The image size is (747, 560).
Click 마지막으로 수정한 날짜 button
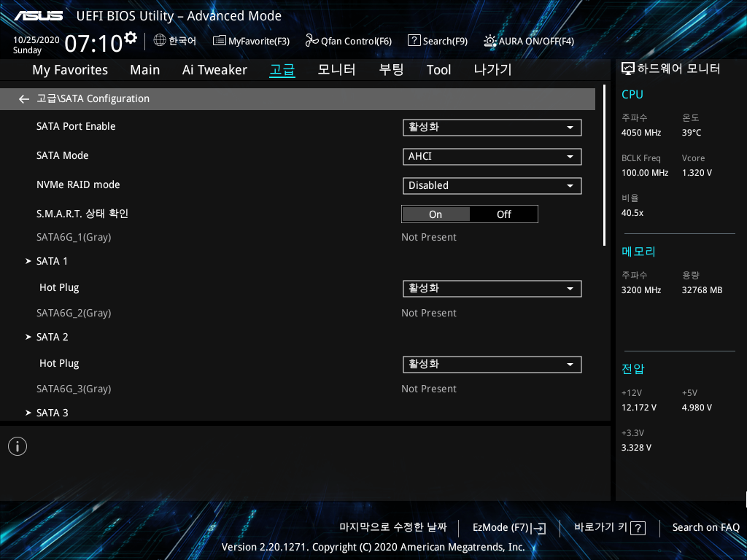(x=393, y=527)
